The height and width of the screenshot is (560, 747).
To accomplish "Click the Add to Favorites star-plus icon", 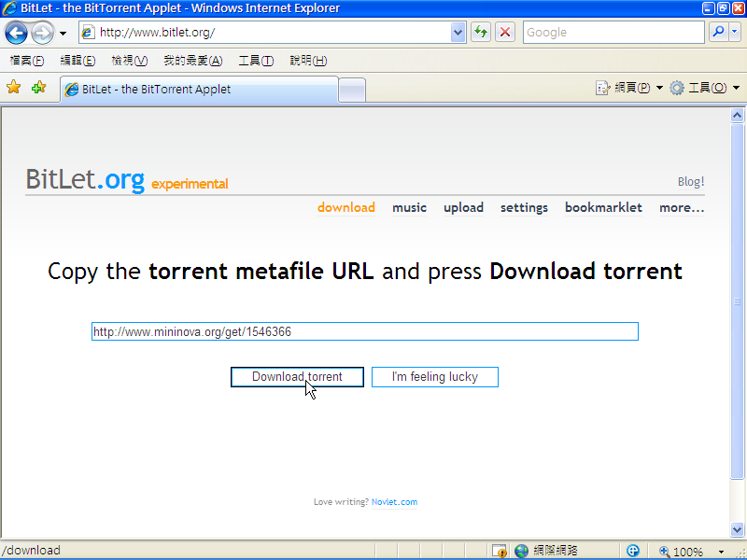I will (38, 87).
